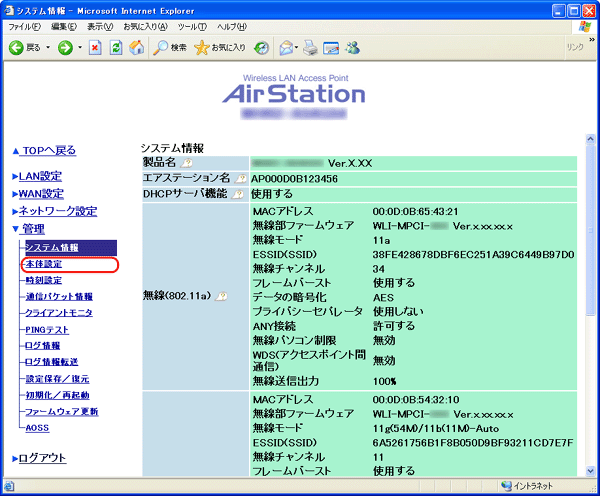Open the ヘルプ(H) menu
600x496 pixels.
(232, 27)
